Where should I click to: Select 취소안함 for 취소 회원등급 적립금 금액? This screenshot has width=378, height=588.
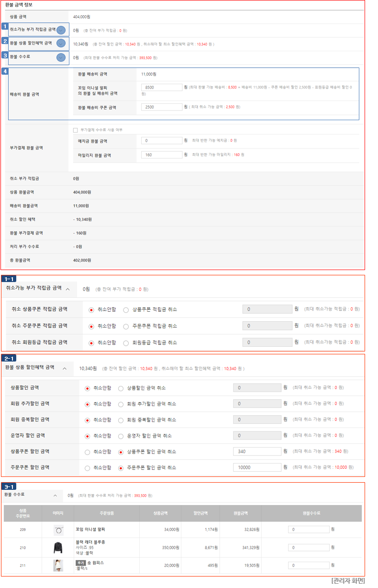[91, 343]
